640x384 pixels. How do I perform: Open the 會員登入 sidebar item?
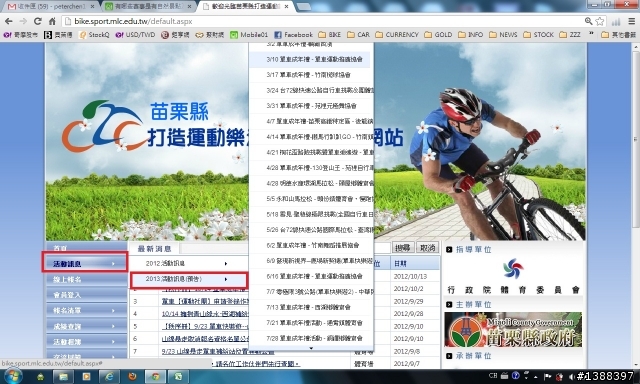pyautogui.click(x=87, y=295)
